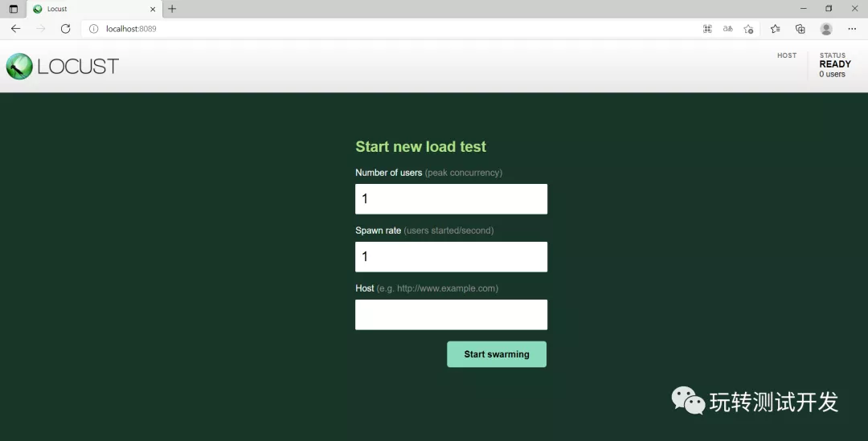
Task: Click the Number of users field
Action: tap(451, 199)
